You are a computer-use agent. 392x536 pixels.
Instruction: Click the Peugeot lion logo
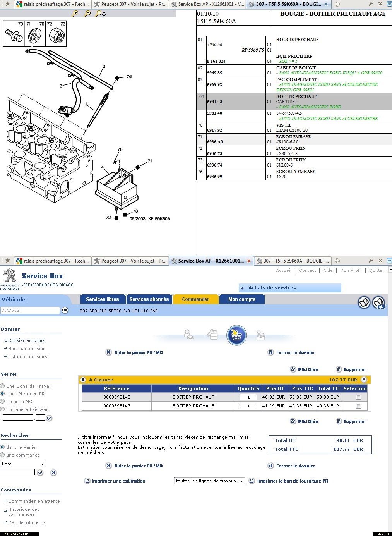pos(10,277)
